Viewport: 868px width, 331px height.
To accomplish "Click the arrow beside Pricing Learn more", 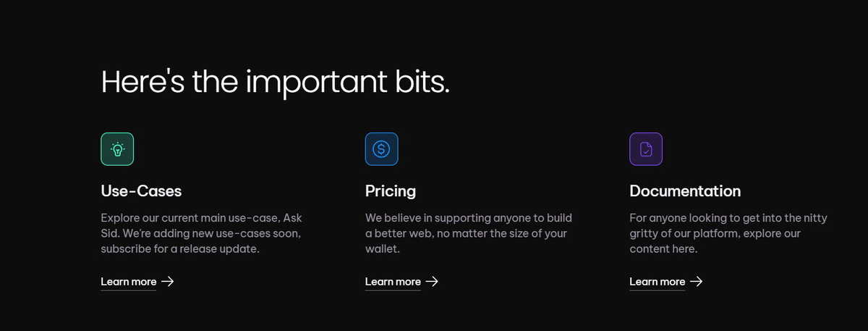I will (432, 282).
